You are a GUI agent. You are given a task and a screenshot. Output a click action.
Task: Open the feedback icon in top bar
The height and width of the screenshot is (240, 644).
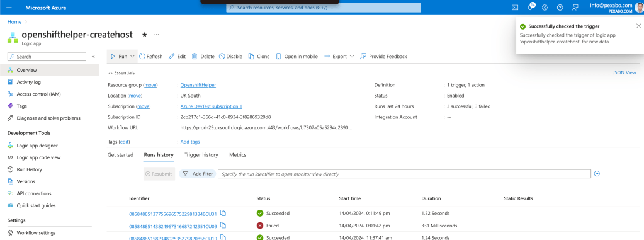click(x=575, y=8)
